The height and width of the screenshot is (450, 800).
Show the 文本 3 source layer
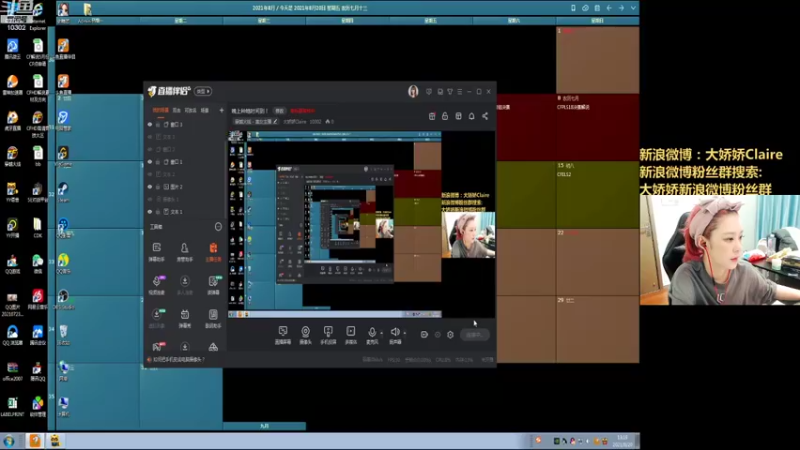(x=150, y=137)
